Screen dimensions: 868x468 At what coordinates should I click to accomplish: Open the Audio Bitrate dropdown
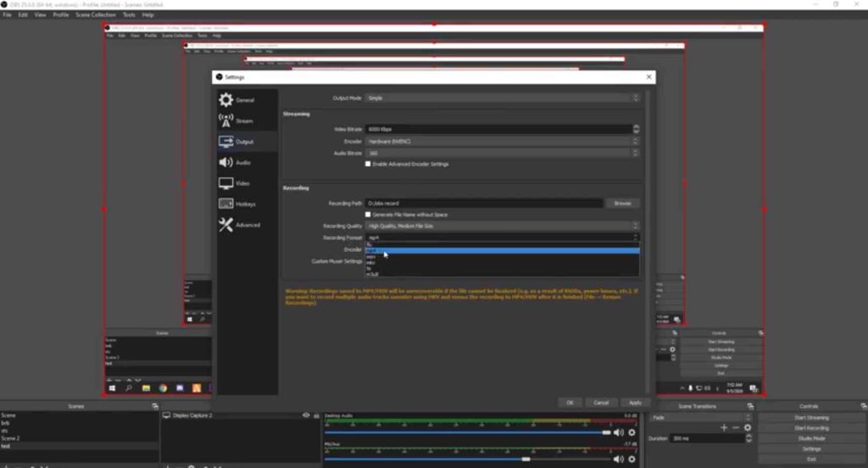pyautogui.click(x=502, y=153)
